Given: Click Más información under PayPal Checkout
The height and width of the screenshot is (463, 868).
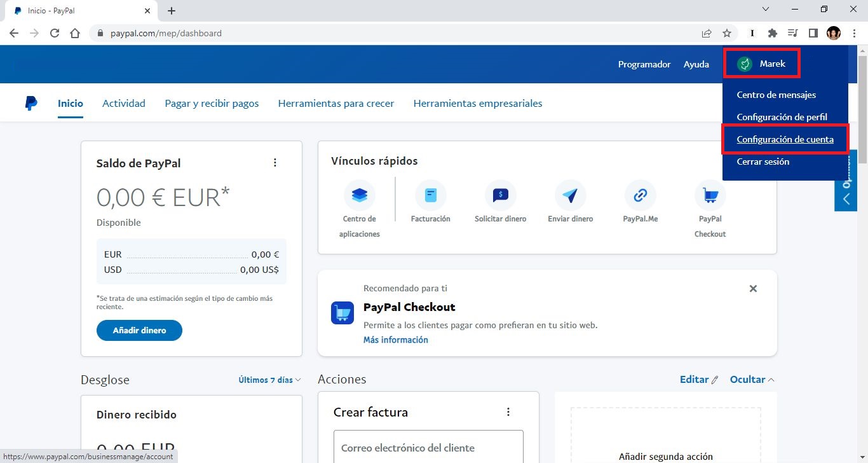Looking at the screenshot, I should click(x=396, y=340).
